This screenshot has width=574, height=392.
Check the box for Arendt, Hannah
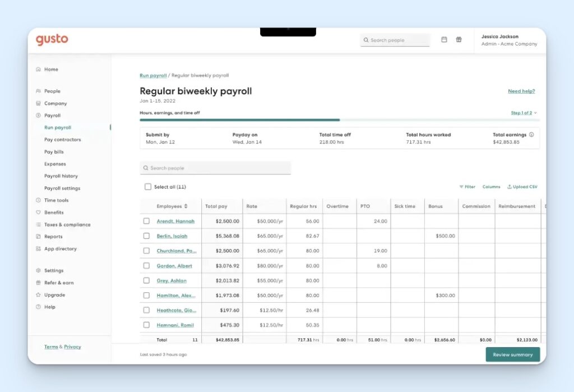click(x=146, y=221)
